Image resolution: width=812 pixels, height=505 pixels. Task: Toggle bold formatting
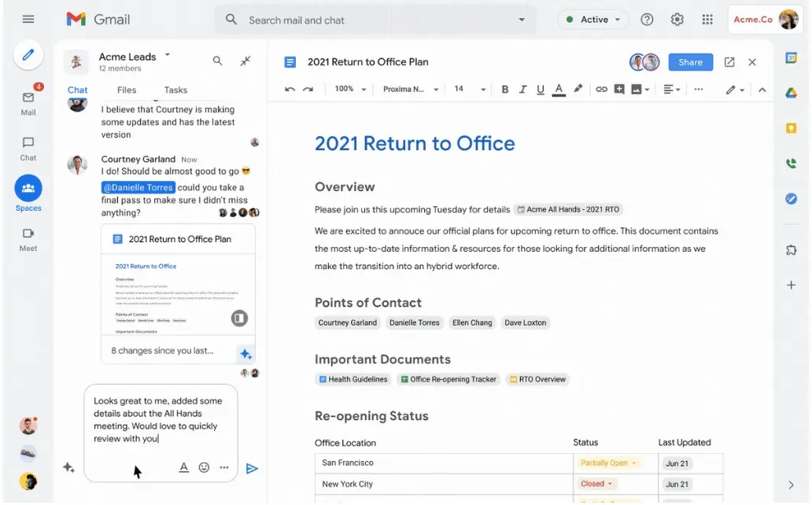505,89
